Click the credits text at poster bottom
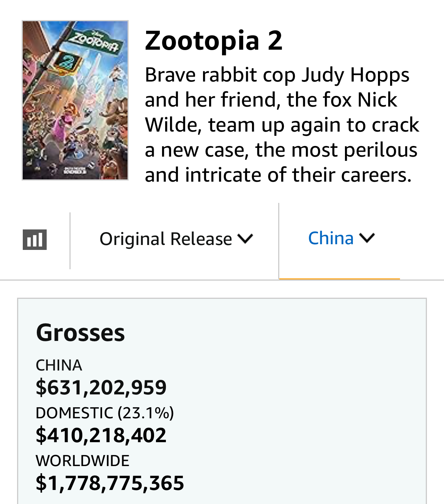 [74, 170]
